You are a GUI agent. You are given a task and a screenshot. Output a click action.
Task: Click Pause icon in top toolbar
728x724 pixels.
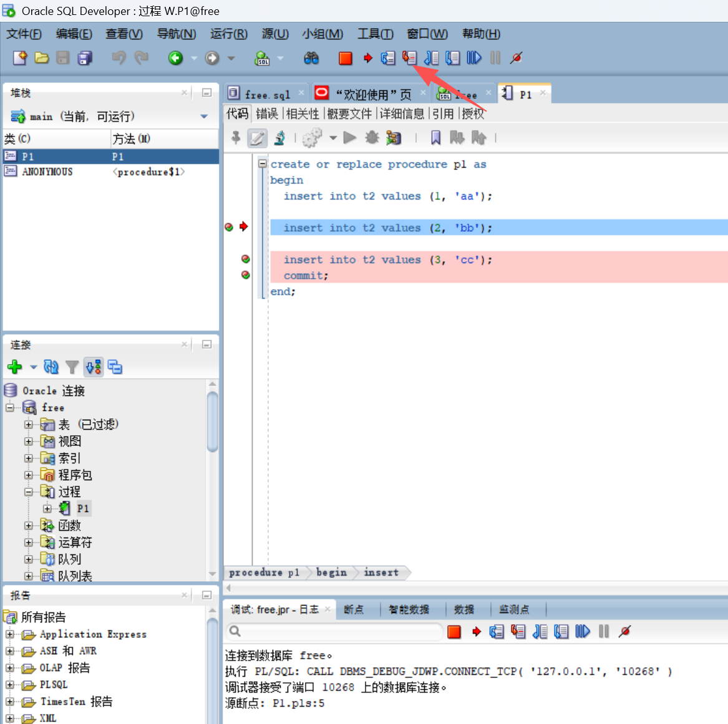click(495, 58)
